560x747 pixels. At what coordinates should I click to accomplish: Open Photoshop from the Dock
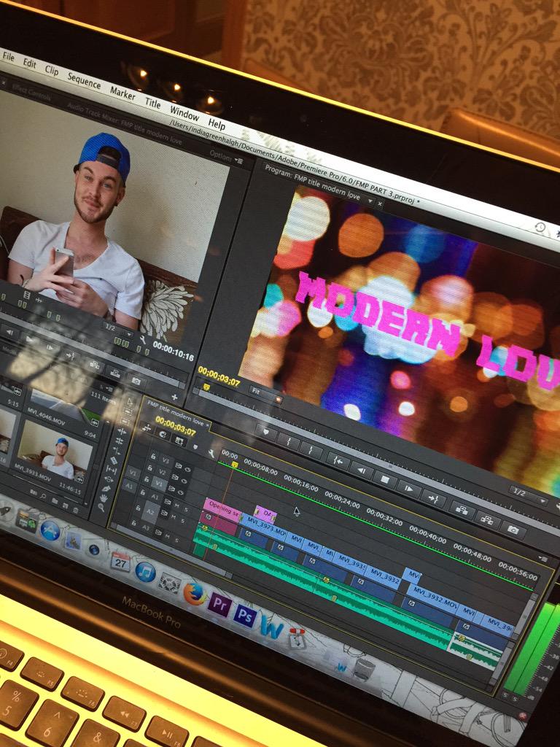(x=244, y=616)
